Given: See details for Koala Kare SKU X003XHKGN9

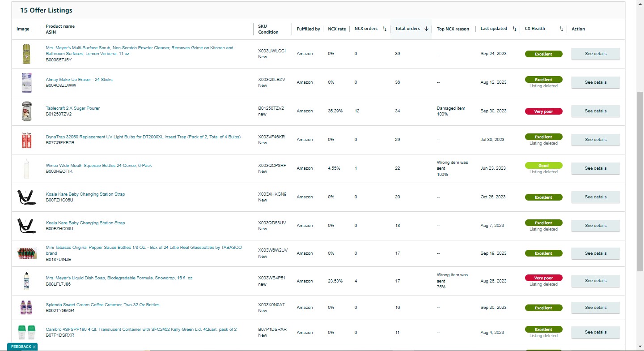Looking at the screenshot, I should pos(596,197).
